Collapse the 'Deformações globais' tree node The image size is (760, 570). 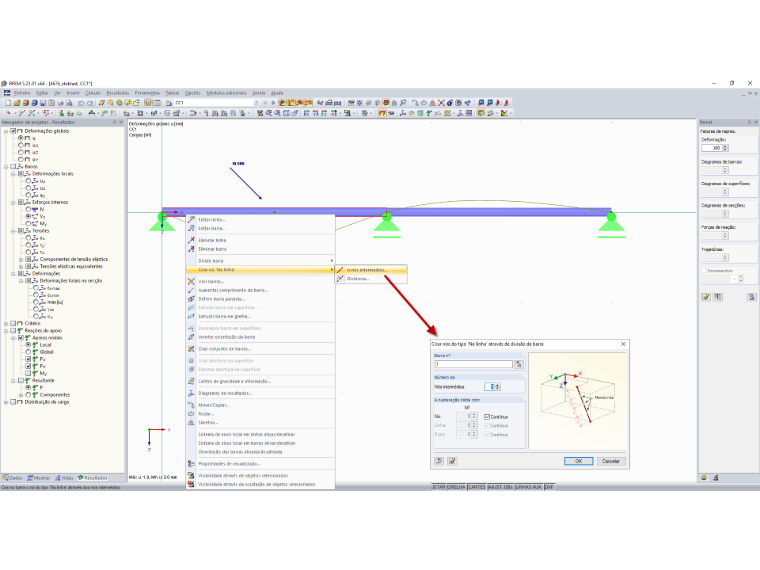coord(6,131)
